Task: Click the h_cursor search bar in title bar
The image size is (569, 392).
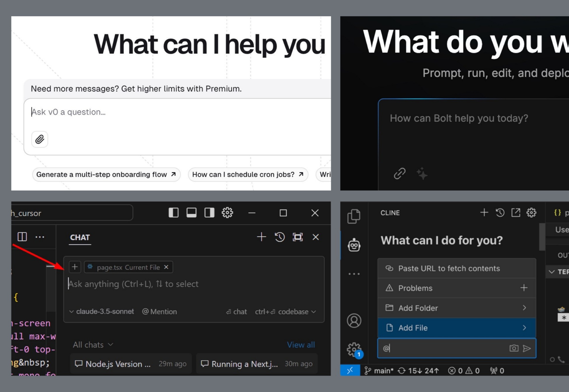Action: 72,213
